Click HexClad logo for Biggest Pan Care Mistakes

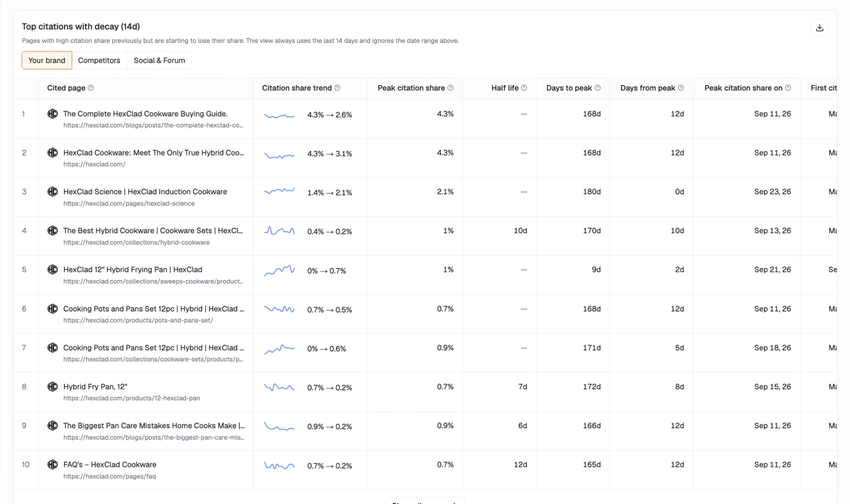pyautogui.click(x=53, y=425)
